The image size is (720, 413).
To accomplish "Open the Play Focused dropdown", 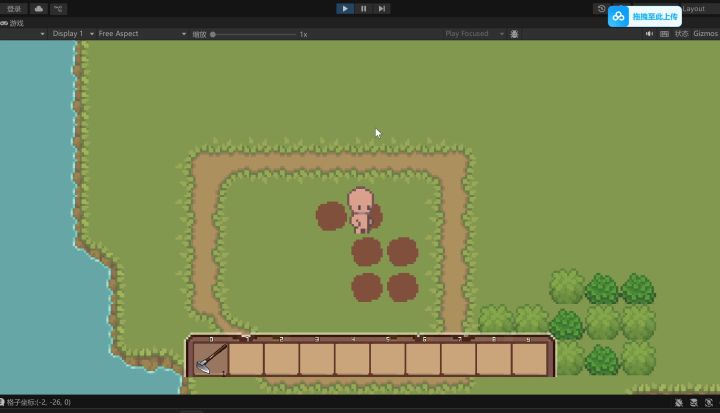I will click(x=474, y=34).
